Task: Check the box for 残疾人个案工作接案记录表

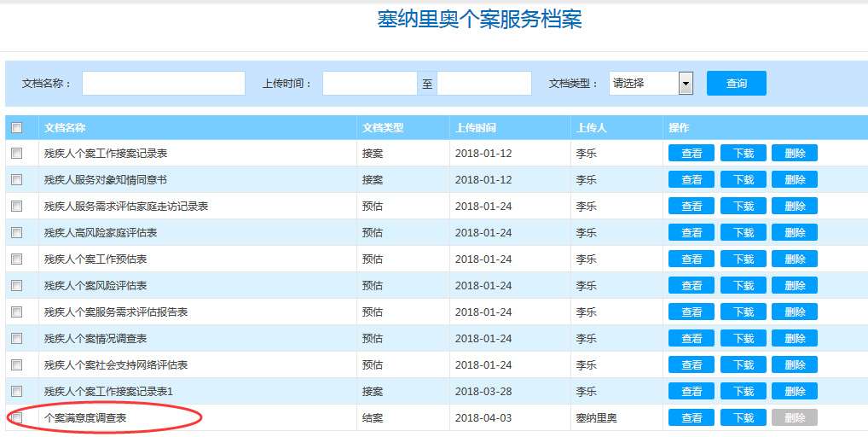Action: tap(16, 154)
